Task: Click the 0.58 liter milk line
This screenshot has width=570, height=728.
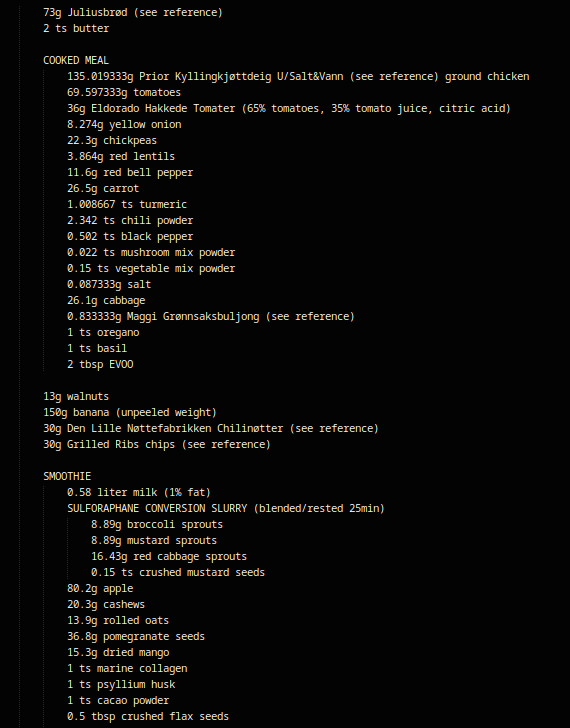Action: 139,493
